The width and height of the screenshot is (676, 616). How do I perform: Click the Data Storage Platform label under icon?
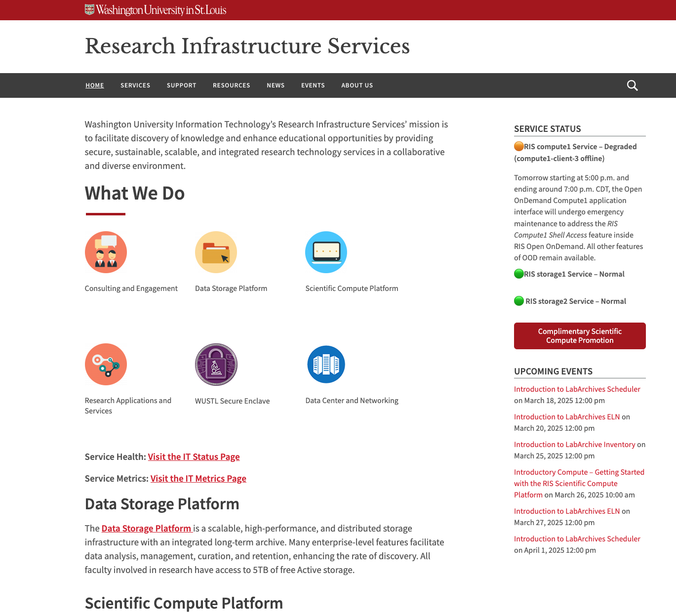coord(231,288)
